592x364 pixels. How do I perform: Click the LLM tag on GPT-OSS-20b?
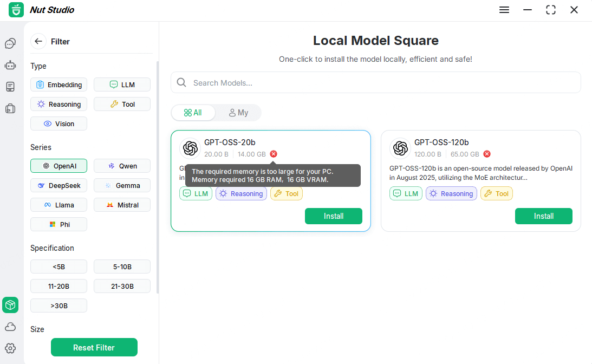tap(196, 194)
